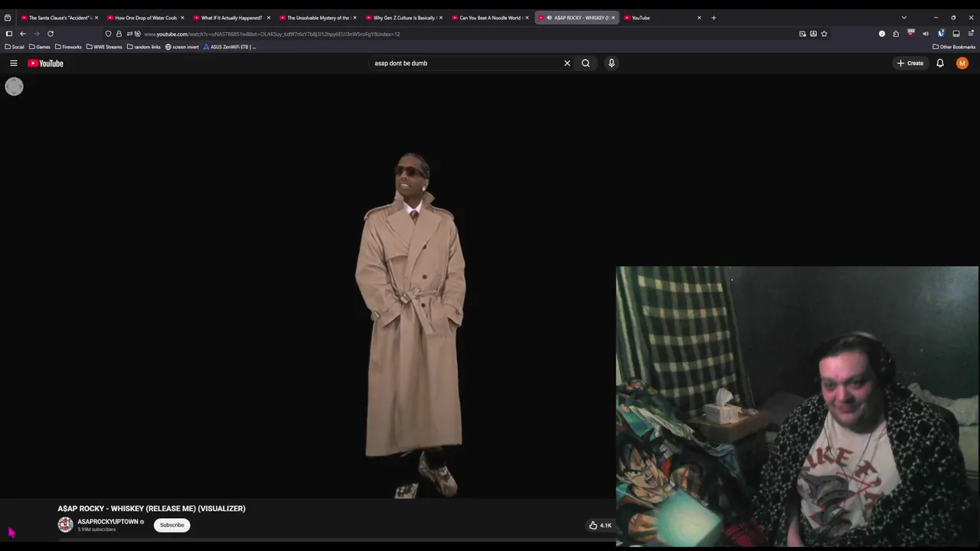Image resolution: width=980 pixels, height=551 pixels.
Task: Open the Create dropdown button
Action: (910, 64)
